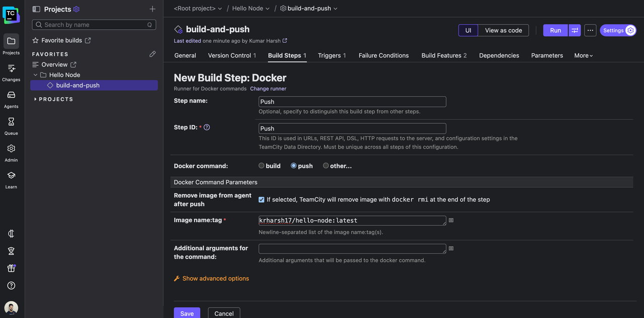Open custom run options next to Run
644x318 pixels.
tap(575, 30)
